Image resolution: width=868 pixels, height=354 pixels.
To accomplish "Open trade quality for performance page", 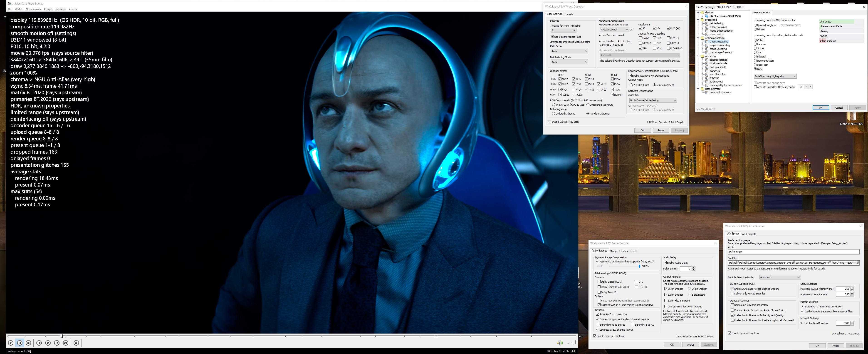I will 725,85.
